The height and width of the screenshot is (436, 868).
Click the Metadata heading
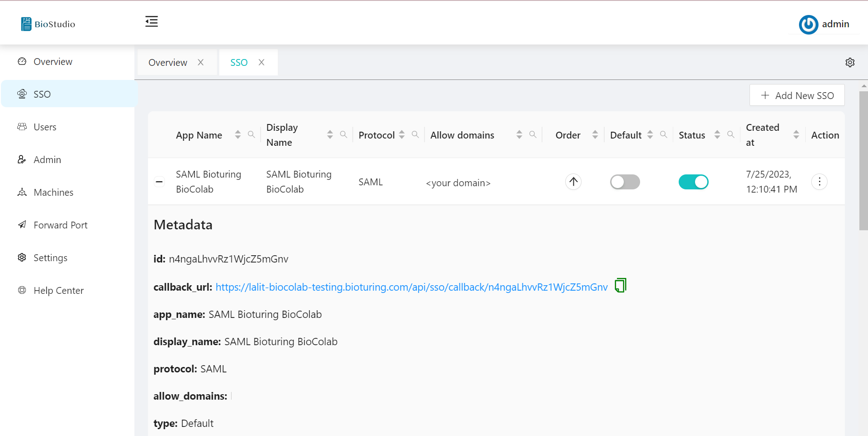click(x=183, y=225)
